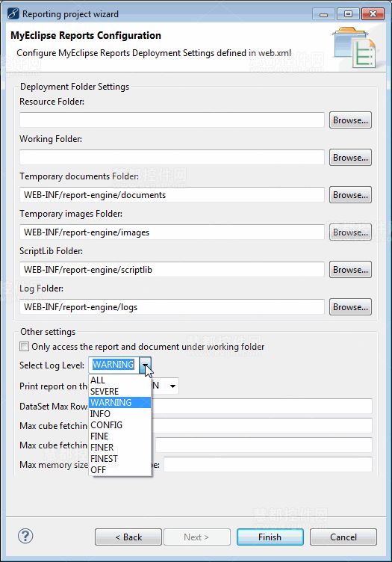This screenshot has width=392, height=562.
Task: Browse for the Temporary documents Folder
Action: tap(350, 194)
